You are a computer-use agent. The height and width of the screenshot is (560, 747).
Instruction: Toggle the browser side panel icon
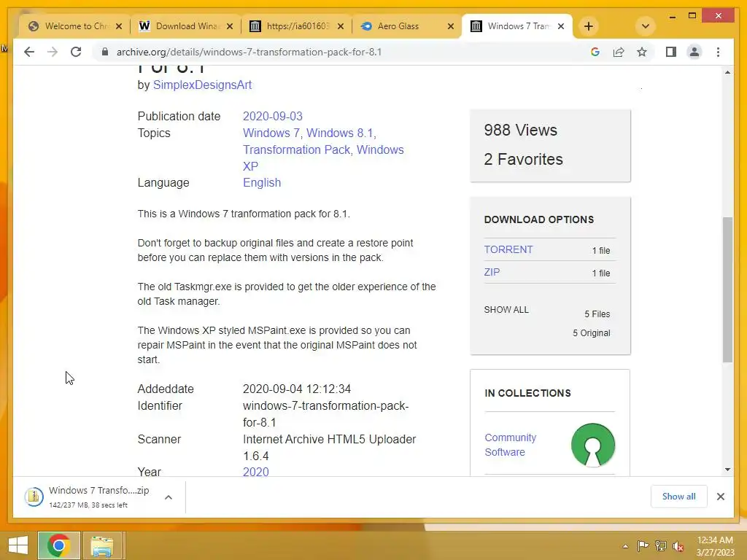pos(671,52)
